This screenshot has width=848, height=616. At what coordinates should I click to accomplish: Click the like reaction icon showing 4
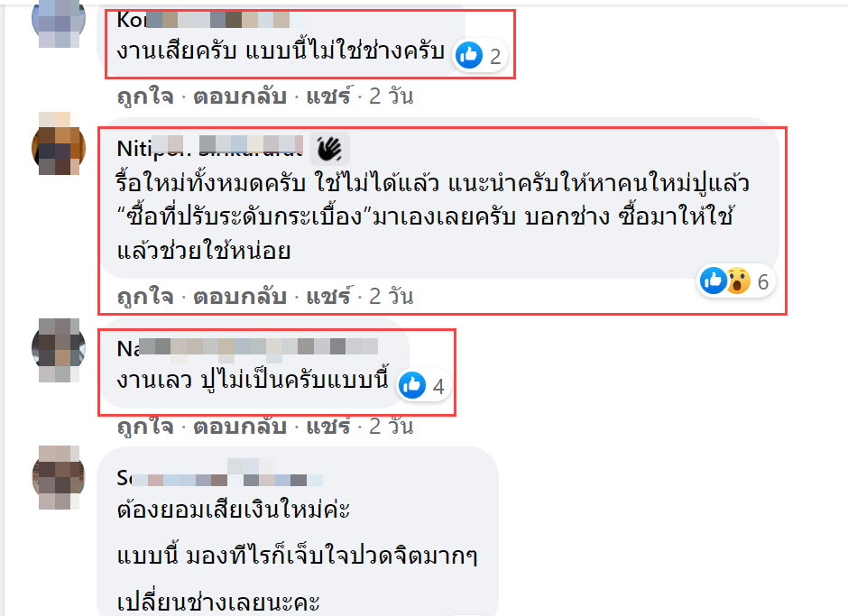[x=412, y=386]
